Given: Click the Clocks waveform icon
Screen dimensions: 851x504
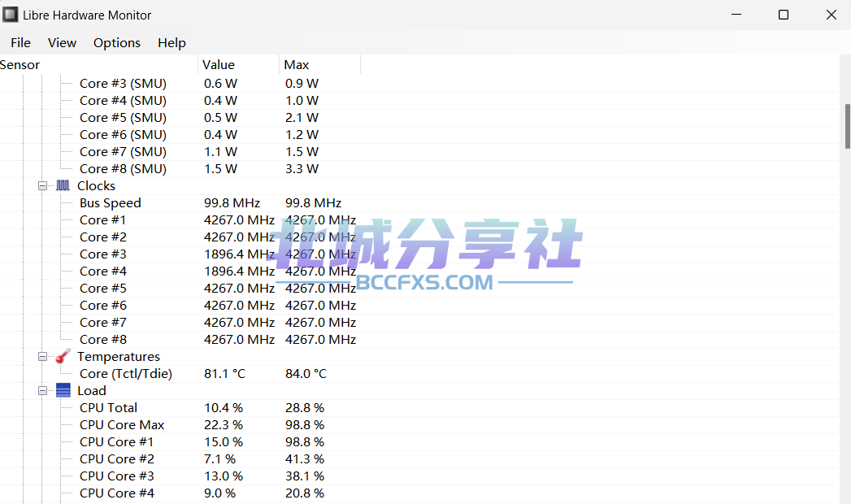Looking at the screenshot, I should [63, 185].
